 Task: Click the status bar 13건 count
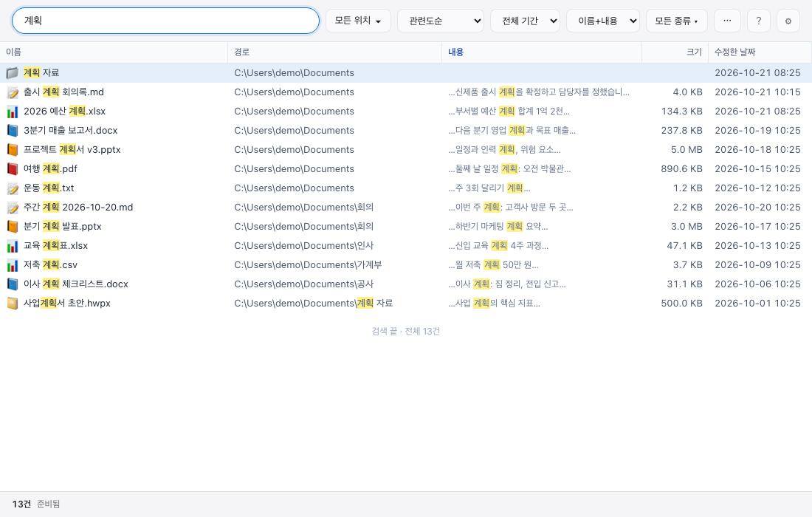[x=21, y=504]
